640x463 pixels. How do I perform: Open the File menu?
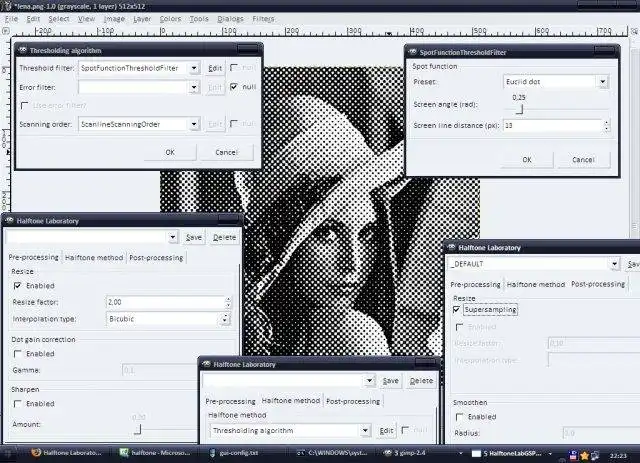click(11, 19)
